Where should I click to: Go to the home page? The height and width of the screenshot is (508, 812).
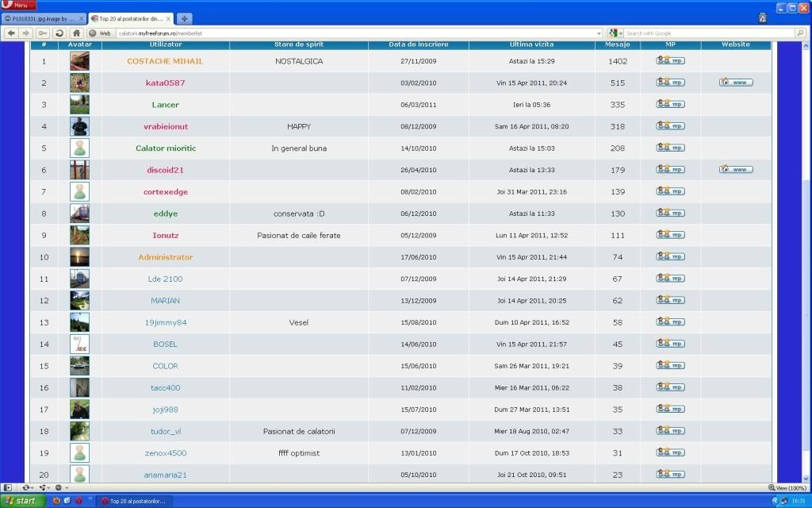(76, 33)
